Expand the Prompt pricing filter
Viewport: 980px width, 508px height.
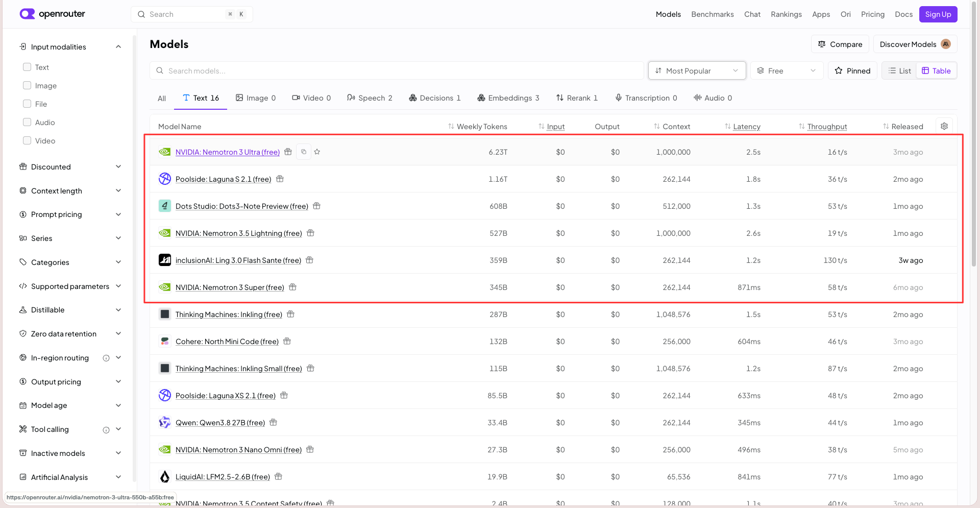[70, 214]
